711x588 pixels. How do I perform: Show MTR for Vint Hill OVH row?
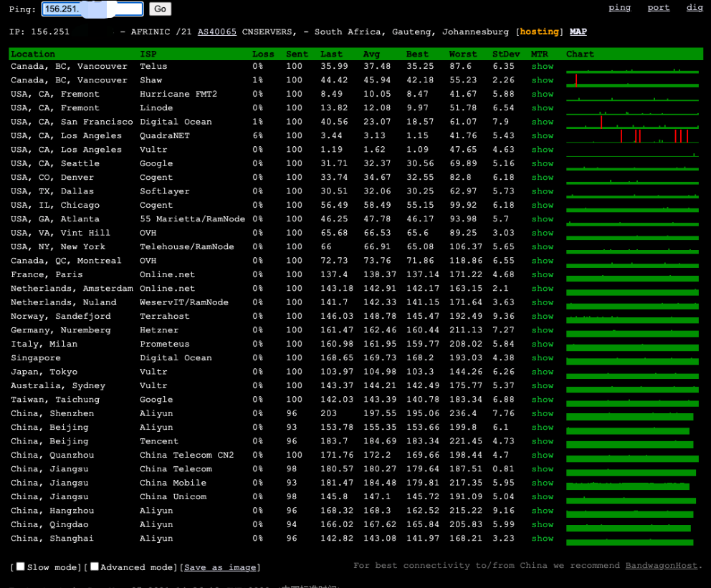(543, 233)
